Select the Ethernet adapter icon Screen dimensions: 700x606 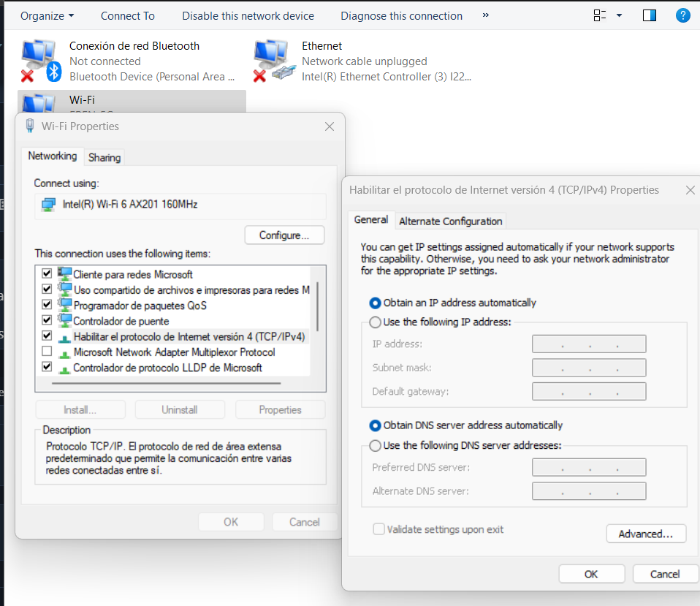click(x=272, y=61)
